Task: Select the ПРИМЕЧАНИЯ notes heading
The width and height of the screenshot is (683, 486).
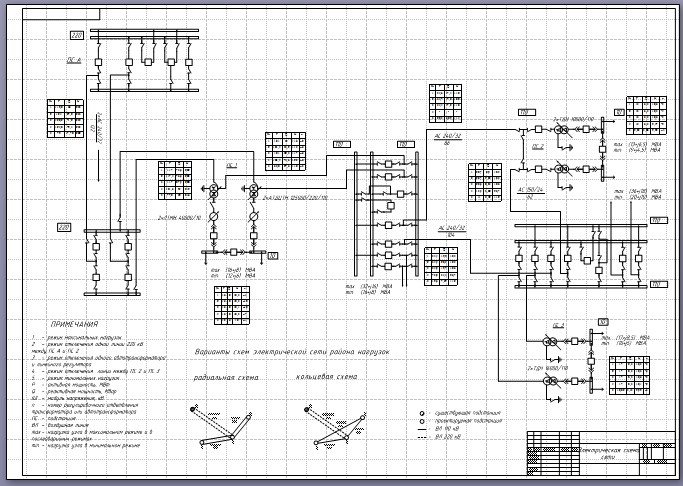Action: click(x=73, y=326)
